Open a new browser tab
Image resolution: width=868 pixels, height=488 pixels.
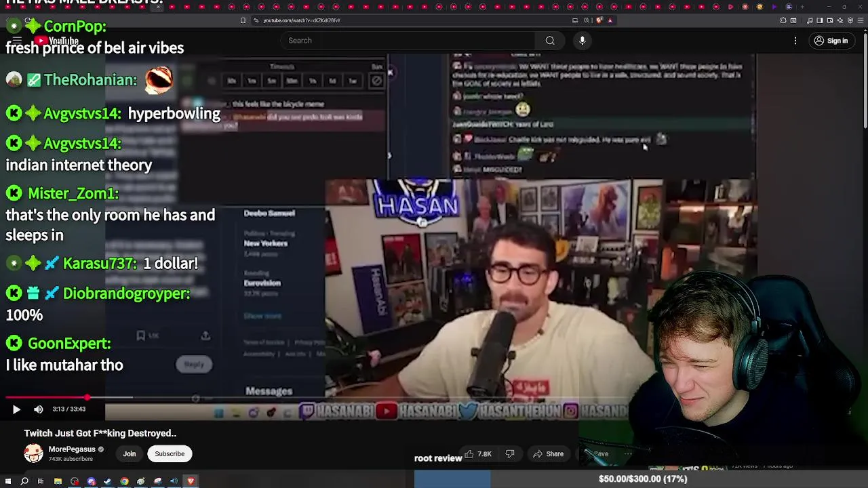802,7
